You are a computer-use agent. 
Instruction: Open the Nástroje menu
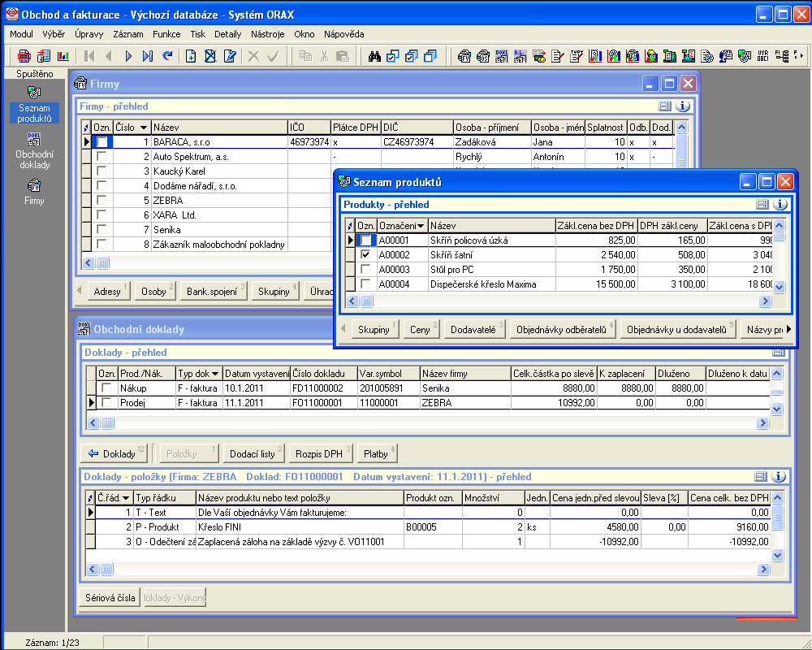[267, 34]
